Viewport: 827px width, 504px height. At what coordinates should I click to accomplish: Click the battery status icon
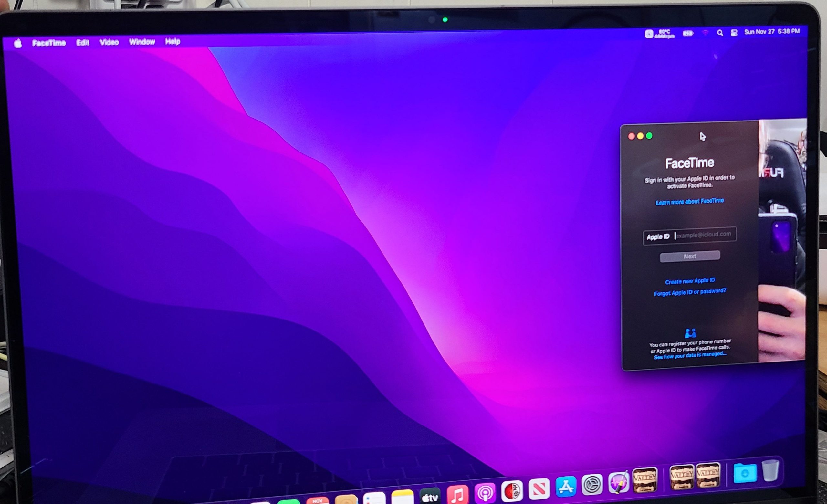(688, 33)
